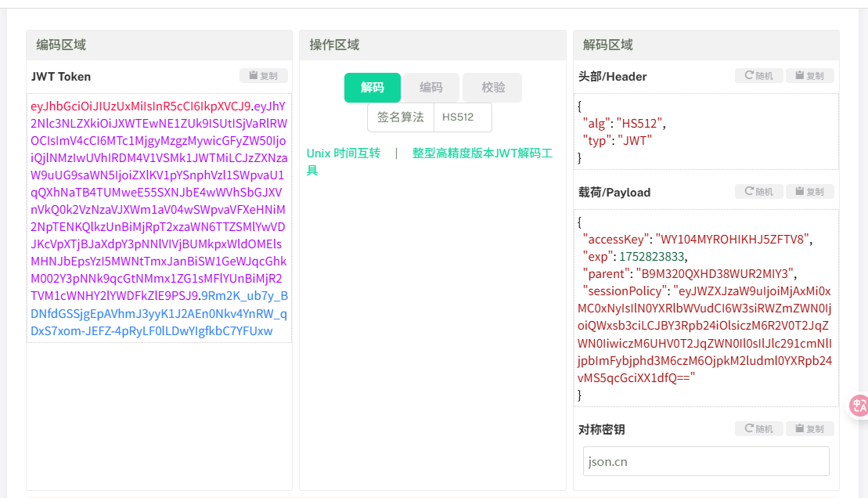Screen dimensions: 868x498
Task: Open the 整型高精度版本JWT解码工具 link
Action: (482, 153)
